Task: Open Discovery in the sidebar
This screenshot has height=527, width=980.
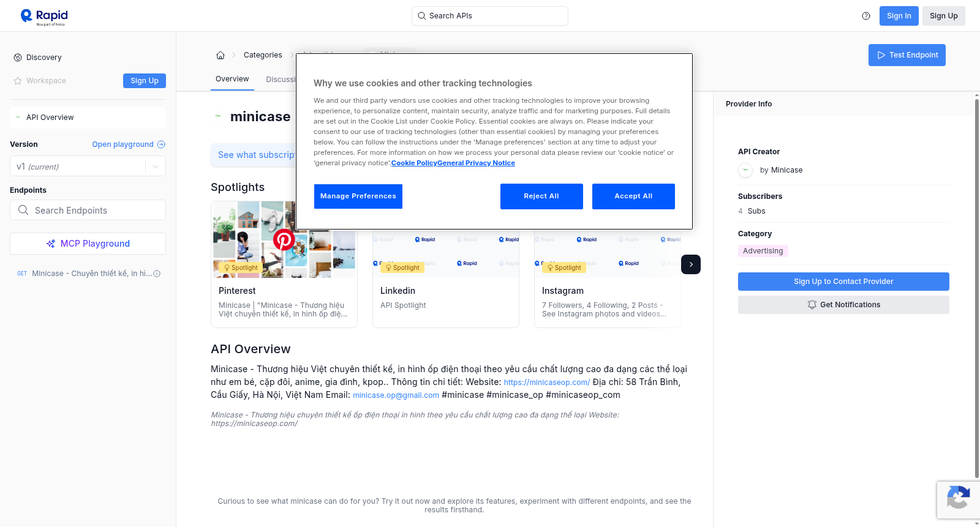Action: click(x=43, y=58)
